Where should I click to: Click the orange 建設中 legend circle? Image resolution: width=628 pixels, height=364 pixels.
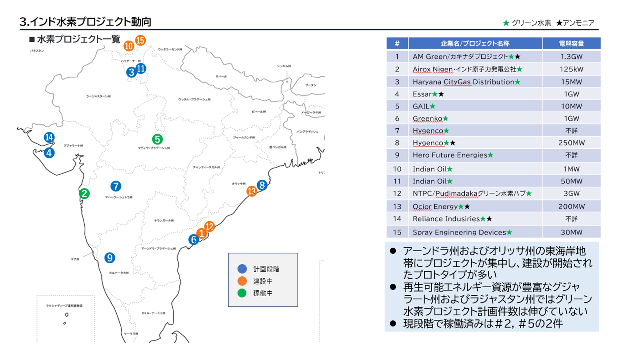[x=242, y=281]
